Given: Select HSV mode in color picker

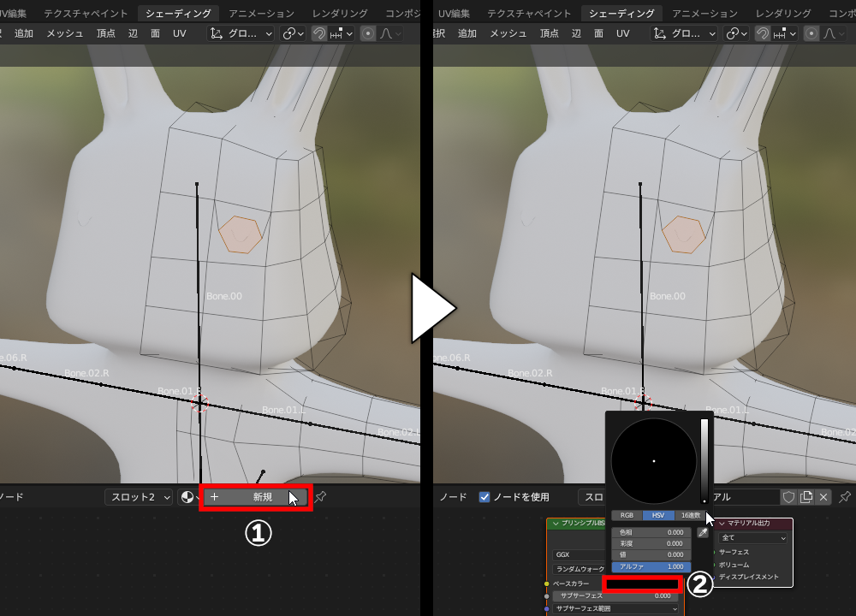Looking at the screenshot, I should (658, 515).
